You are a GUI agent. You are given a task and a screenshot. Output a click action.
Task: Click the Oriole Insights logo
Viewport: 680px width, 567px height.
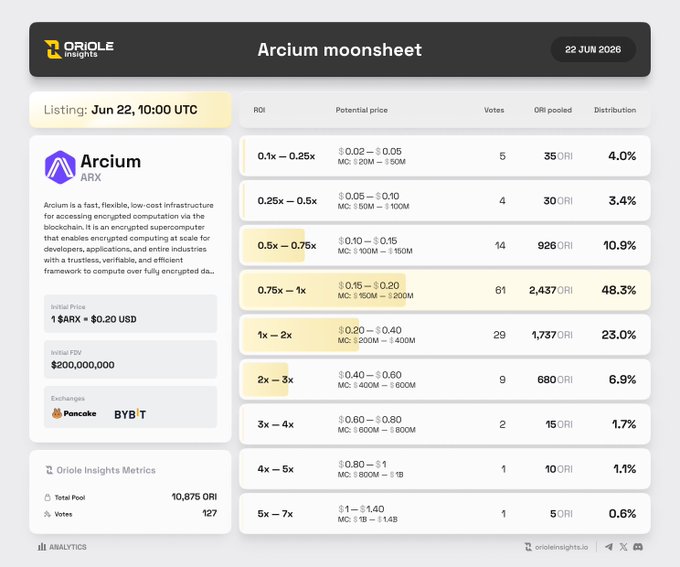click(79, 49)
